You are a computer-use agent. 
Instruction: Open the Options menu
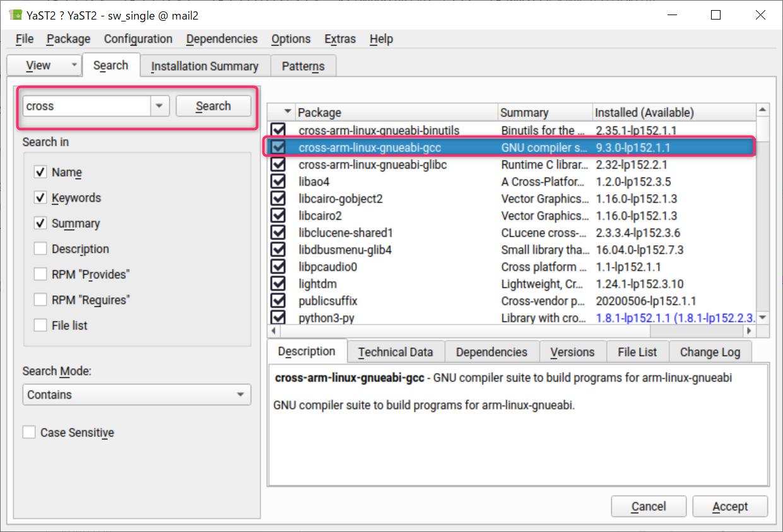291,39
